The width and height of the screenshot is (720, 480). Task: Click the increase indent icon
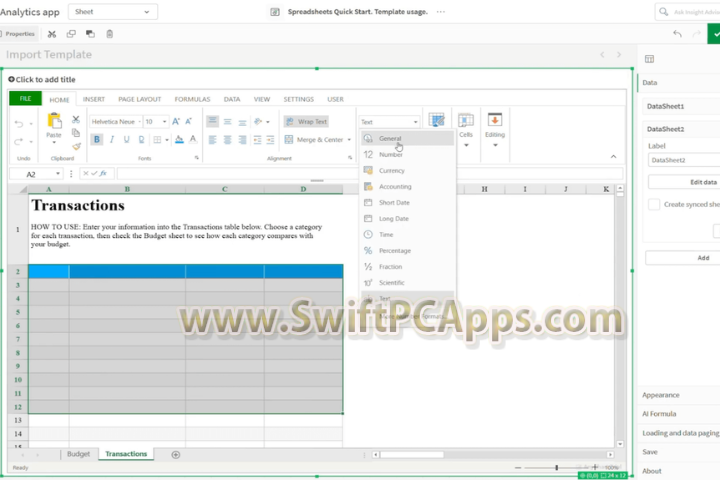[270, 140]
